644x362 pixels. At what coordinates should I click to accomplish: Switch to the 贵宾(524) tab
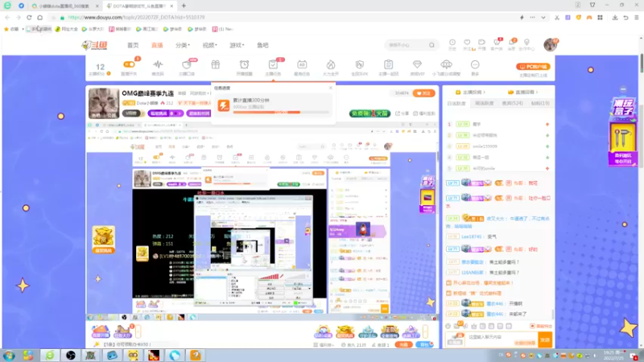pyautogui.click(x=512, y=104)
